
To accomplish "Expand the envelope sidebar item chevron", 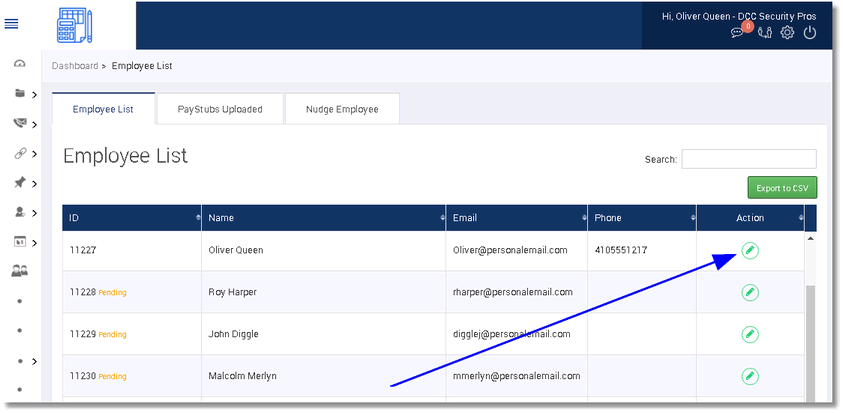I will (x=34, y=125).
